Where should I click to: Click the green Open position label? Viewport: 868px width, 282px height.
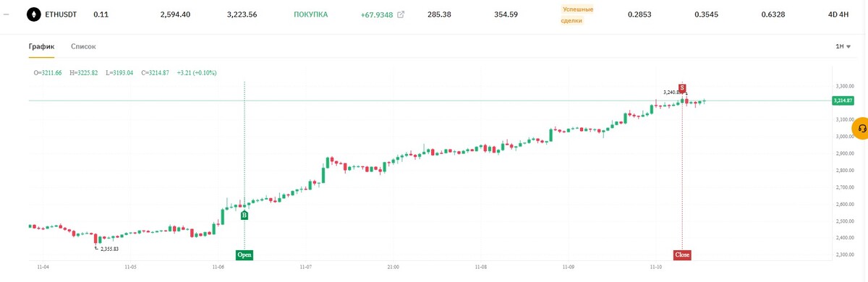(x=244, y=255)
